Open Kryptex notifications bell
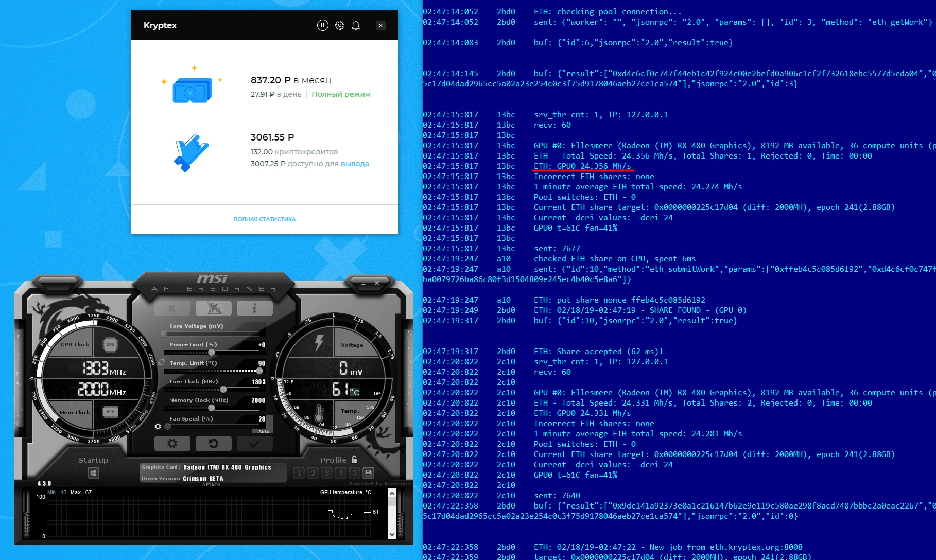Screen dimensions: 936x560 pyautogui.click(x=356, y=25)
